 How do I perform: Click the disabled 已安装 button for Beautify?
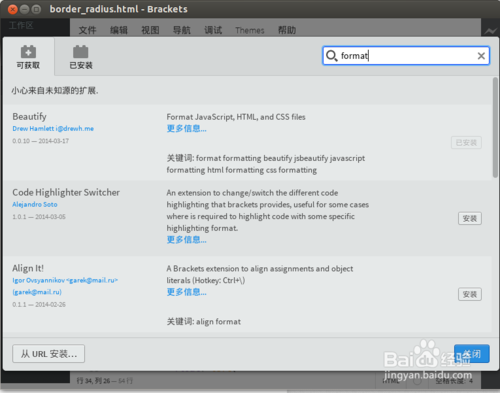466,143
